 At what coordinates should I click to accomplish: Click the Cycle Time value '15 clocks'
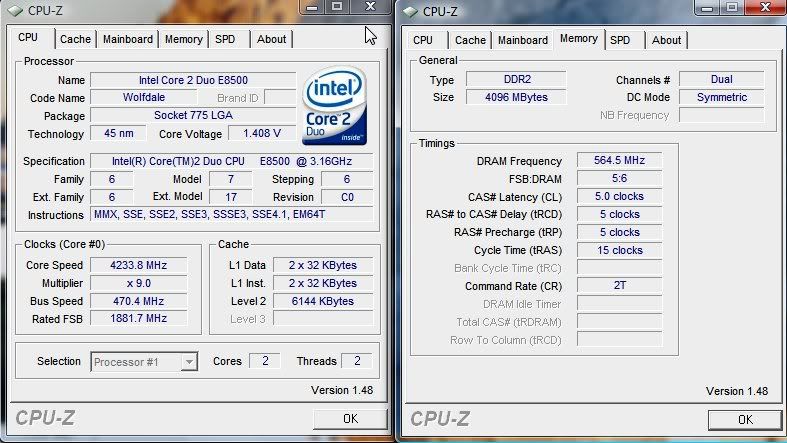click(x=619, y=250)
